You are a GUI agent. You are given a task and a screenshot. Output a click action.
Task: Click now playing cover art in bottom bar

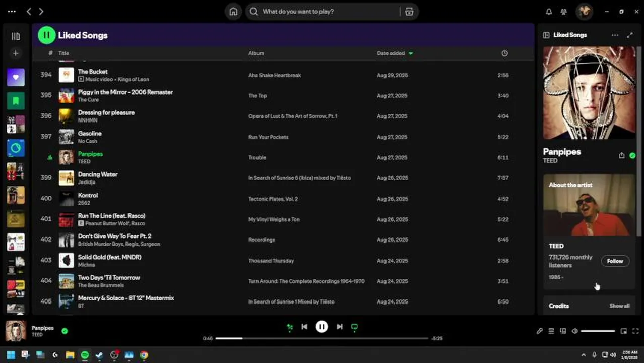click(16, 331)
